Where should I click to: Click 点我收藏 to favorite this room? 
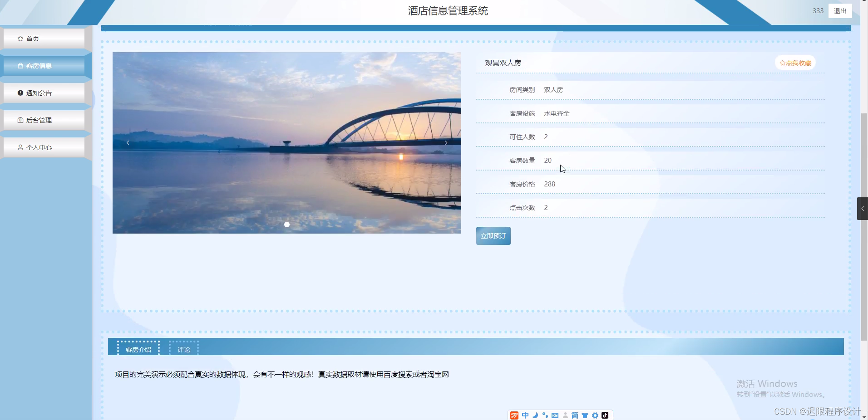795,63
